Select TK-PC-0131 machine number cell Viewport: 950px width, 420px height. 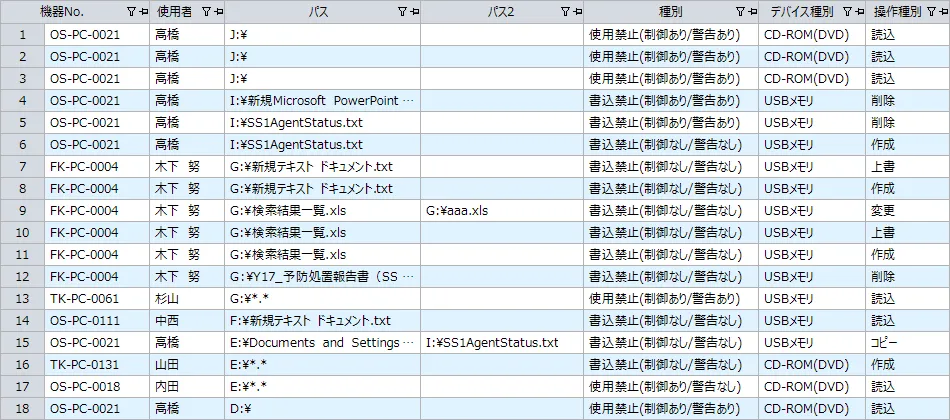coord(97,364)
